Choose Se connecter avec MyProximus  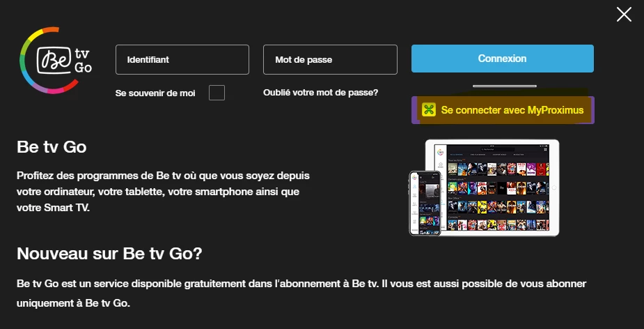tap(503, 110)
